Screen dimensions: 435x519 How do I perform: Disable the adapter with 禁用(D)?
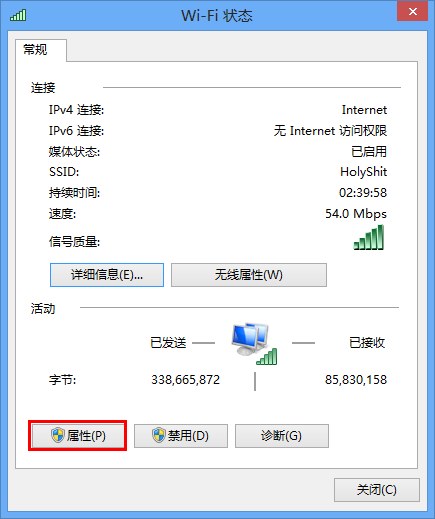pyautogui.click(x=181, y=436)
